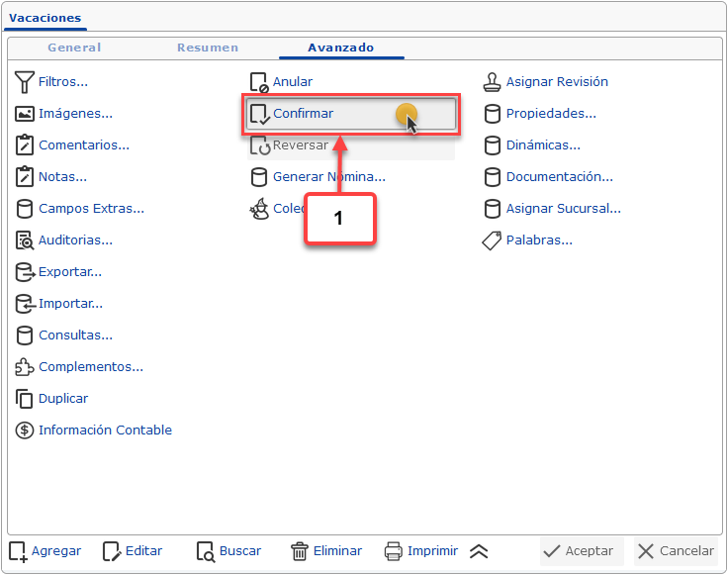
Task: Choose Duplicar option
Action: [x=63, y=398]
